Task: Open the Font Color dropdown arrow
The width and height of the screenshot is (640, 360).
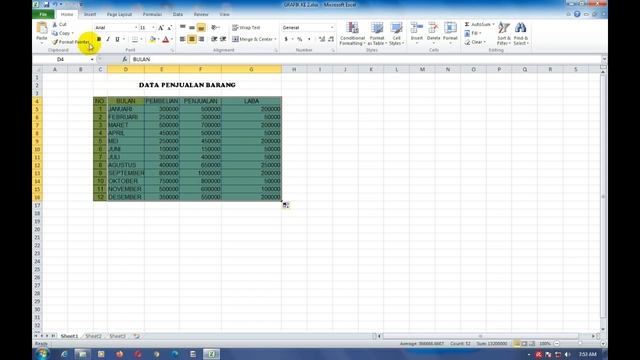Action: (172, 39)
